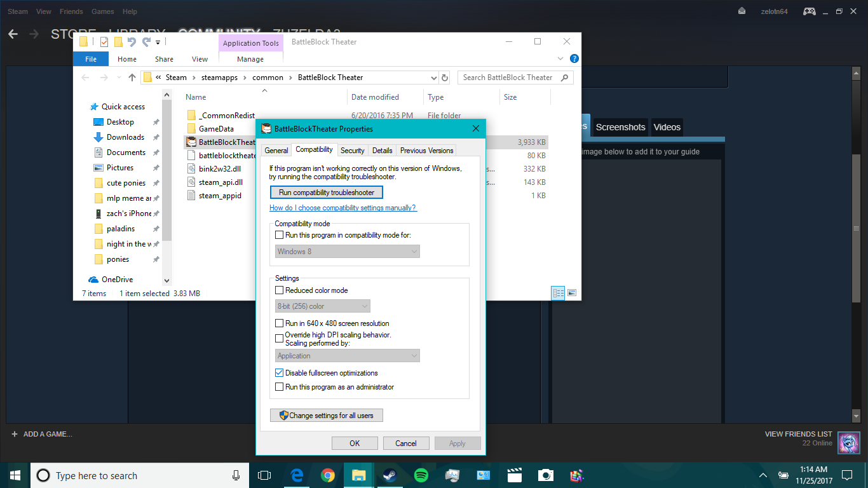Open the Steam Big Picture controller icon

coord(809,11)
